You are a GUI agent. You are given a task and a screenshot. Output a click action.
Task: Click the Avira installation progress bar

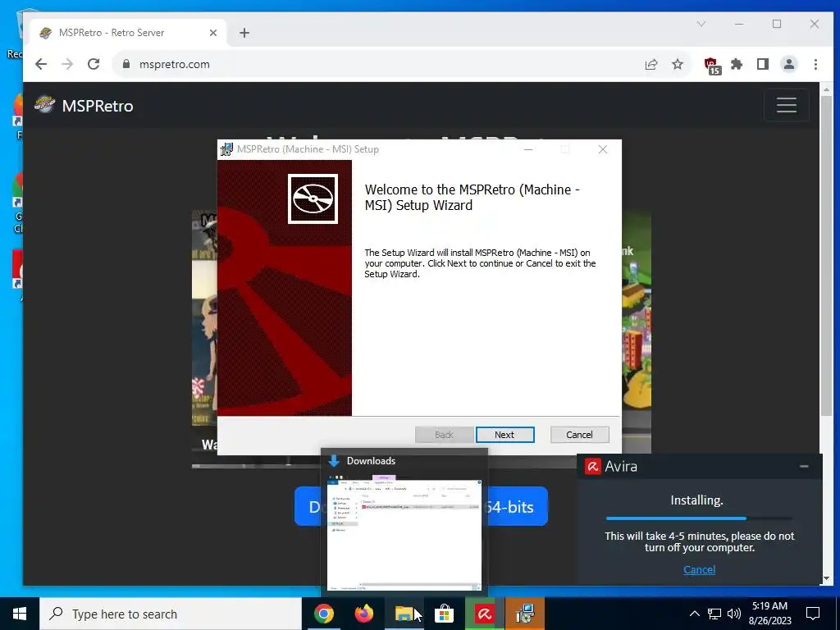699,518
